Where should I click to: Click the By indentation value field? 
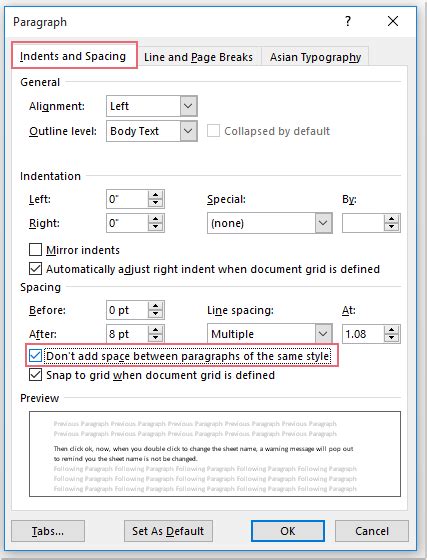pos(363,223)
